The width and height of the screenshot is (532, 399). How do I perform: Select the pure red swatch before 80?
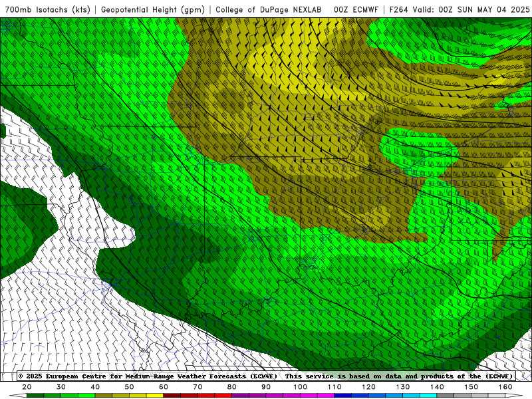[x=223, y=396]
